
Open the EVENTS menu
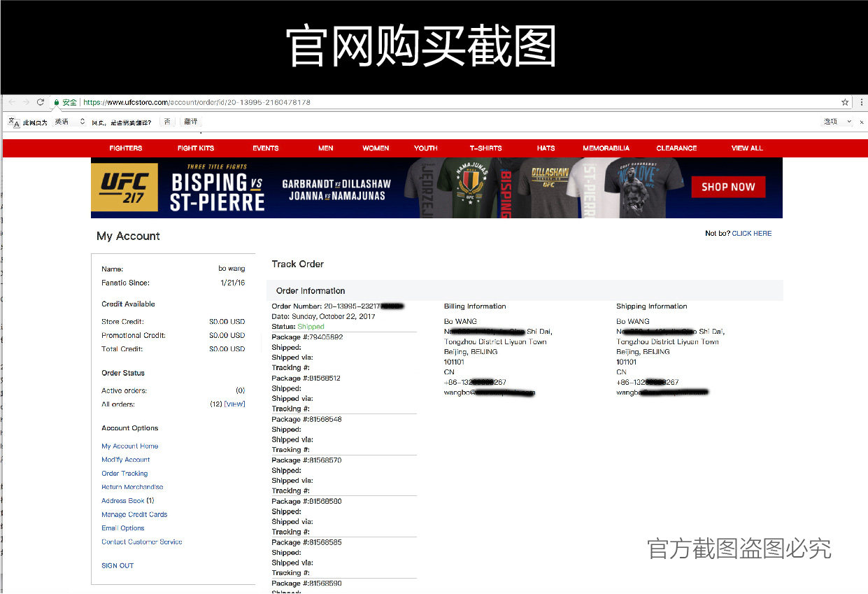[266, 148]
